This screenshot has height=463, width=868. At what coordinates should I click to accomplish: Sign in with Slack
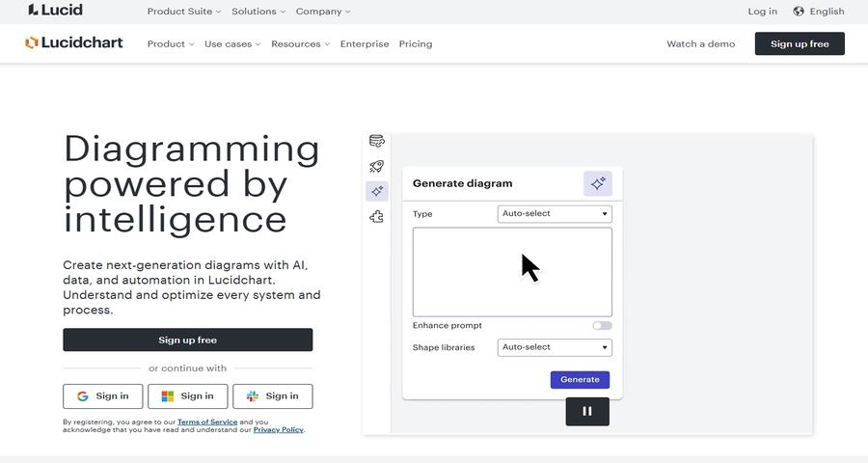pyautogui.click(x=272, y=396)
